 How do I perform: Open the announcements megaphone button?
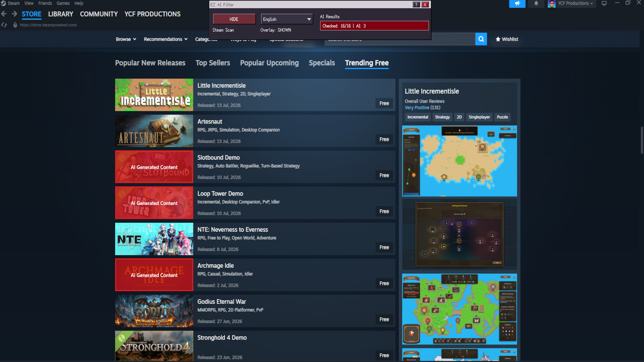(517, 4)
